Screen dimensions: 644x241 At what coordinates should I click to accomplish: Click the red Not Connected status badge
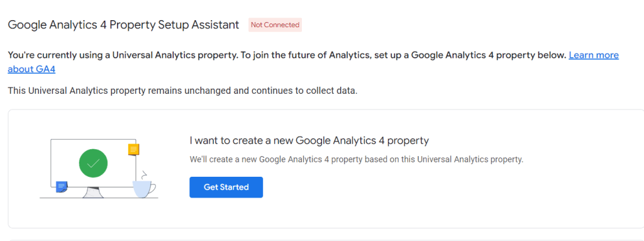(275, 25)
